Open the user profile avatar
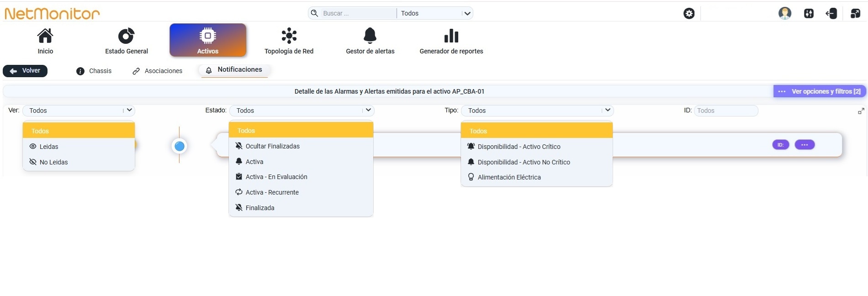This screenshot has width=868, height=296. tap(785, 13)
